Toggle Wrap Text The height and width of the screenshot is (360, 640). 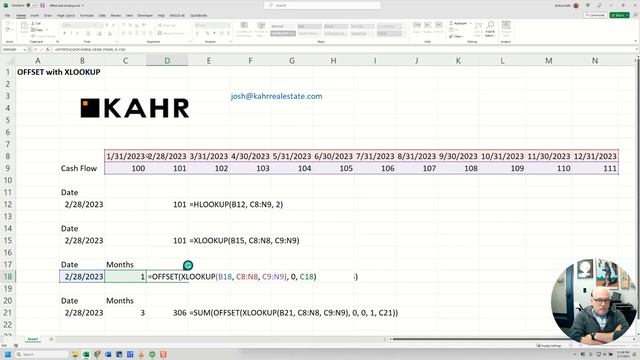click(x=167, y=25)
